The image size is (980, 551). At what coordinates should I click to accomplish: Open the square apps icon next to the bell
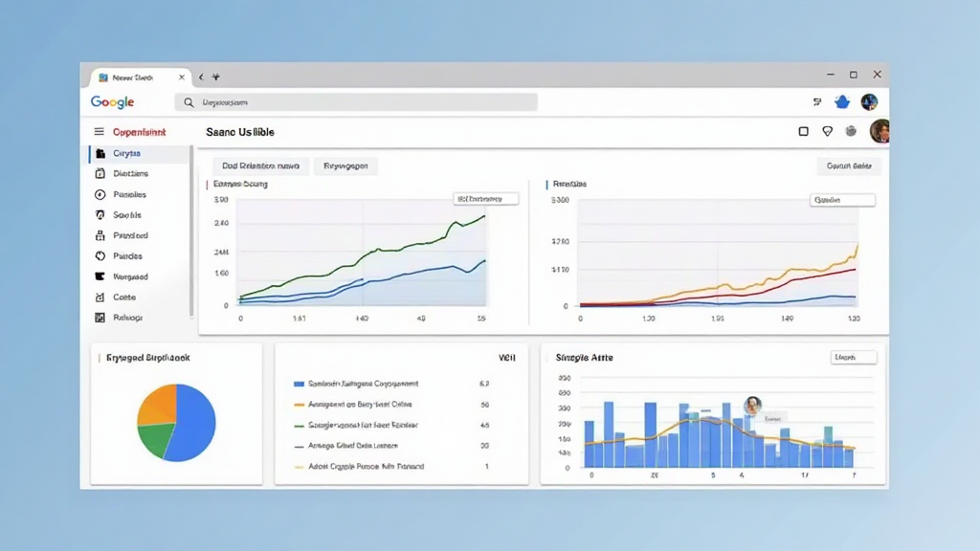[805, 131]
